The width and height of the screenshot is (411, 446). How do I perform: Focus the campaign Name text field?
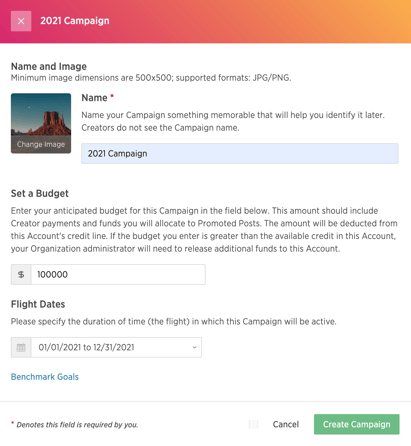coord(240,154)
